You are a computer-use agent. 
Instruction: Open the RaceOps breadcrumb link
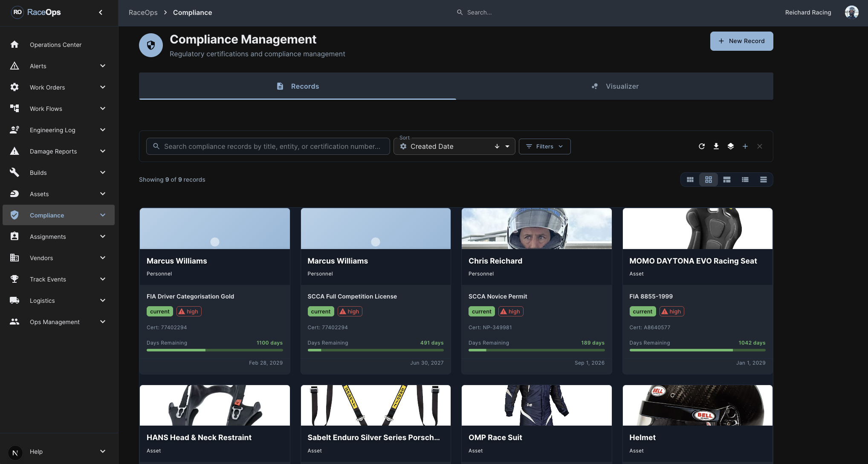[x=143, y=12]
